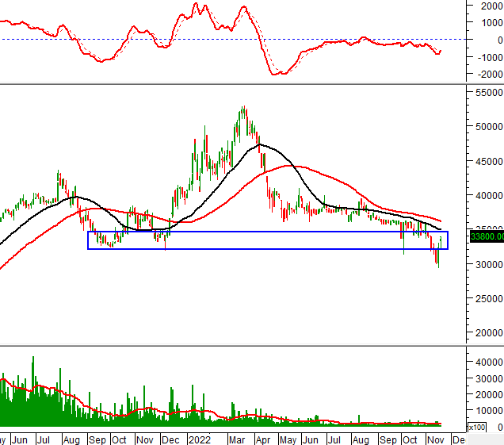504x445 pixels.
Task: Click the candlestick peak near 52500 in March
Action: pos(243,109)
